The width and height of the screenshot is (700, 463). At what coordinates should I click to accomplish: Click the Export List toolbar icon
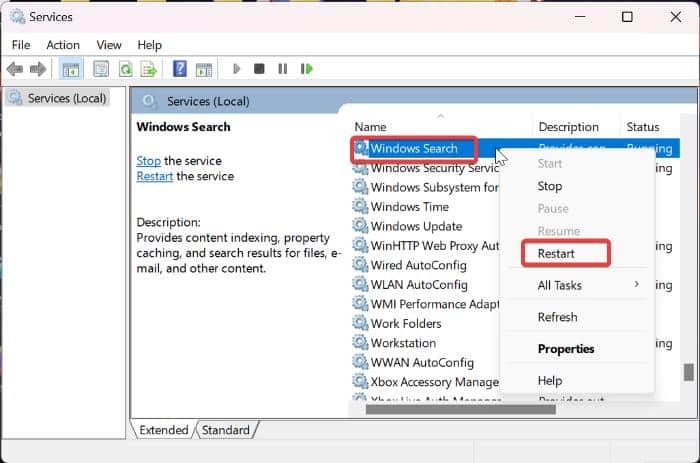click(x=149, y=69)
